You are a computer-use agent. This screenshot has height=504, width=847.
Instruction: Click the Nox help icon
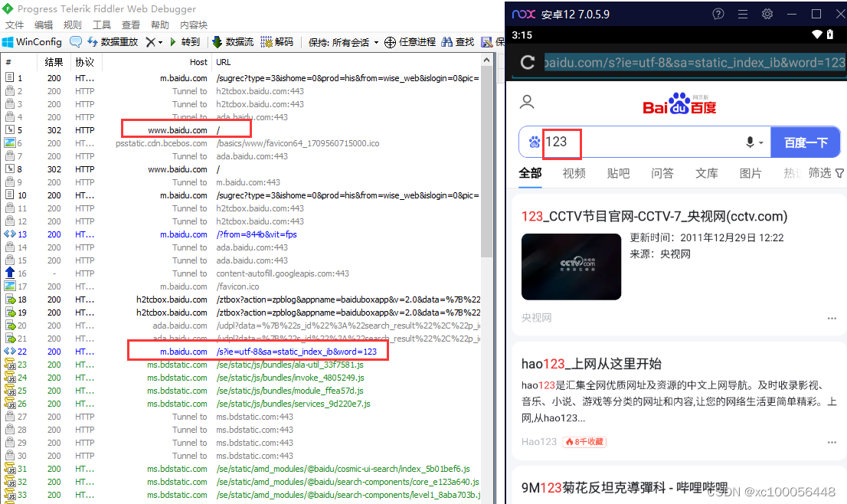pyautogui.click(x=718, y=14)
